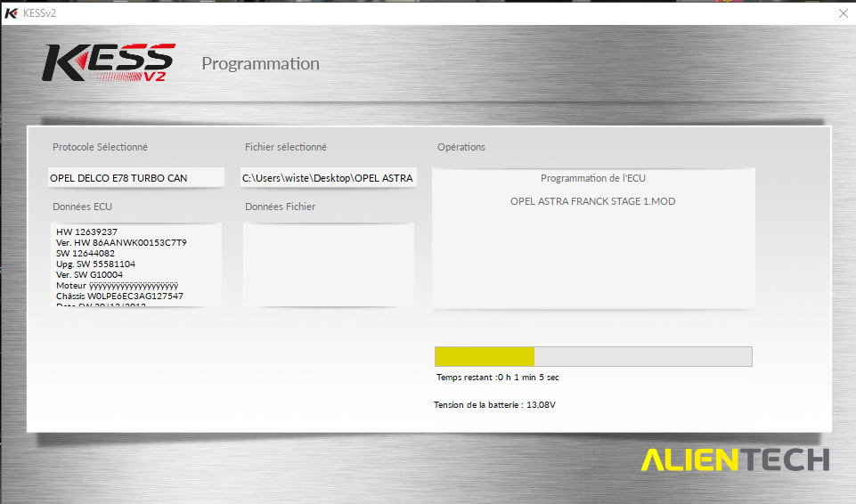The width and height of the screenshot is (856, 504).
Task: Click the KESSv2 title bar app icon
Action: pos(11,13)
